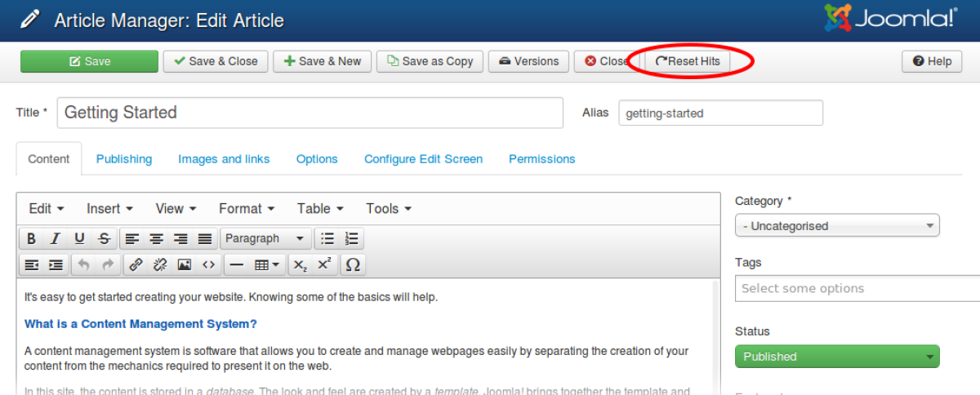Toggle underline text formatting
980x395 pixels.
[79, 239]
